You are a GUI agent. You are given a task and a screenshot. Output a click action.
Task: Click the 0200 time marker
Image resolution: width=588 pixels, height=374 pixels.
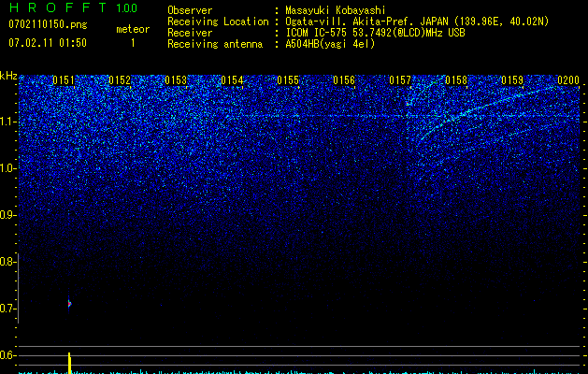pos(568,80)
